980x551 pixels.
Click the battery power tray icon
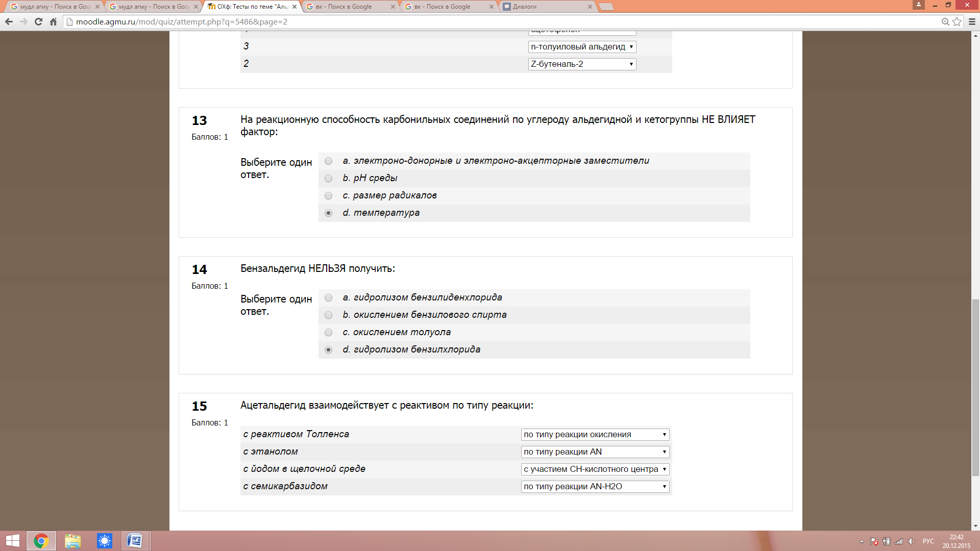coord(887,541)
